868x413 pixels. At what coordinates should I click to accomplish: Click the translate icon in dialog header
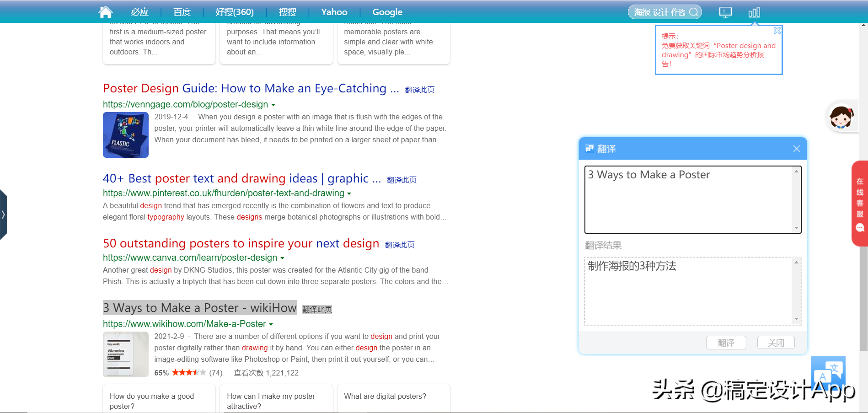(589, 148)
